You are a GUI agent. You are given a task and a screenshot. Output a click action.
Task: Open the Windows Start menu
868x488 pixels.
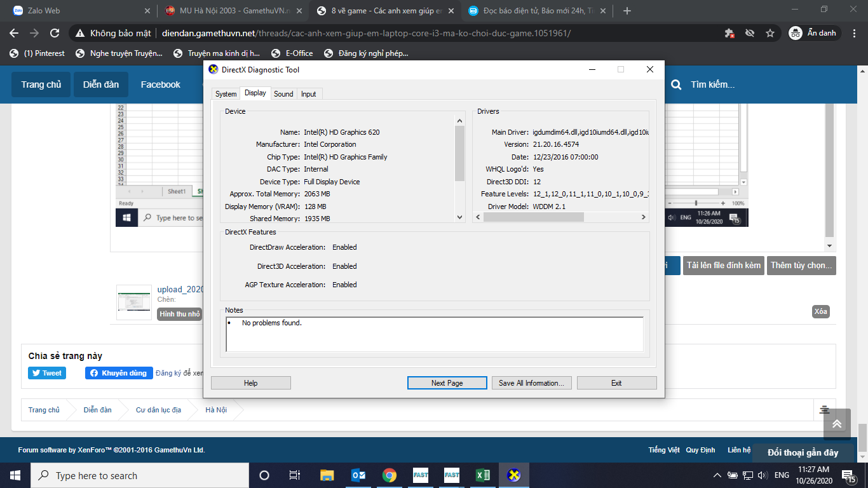tap(15, 475)
